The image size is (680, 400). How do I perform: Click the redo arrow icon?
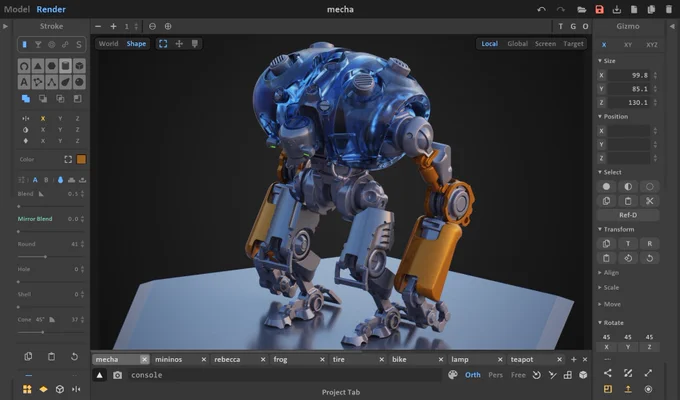click(561, 9)
